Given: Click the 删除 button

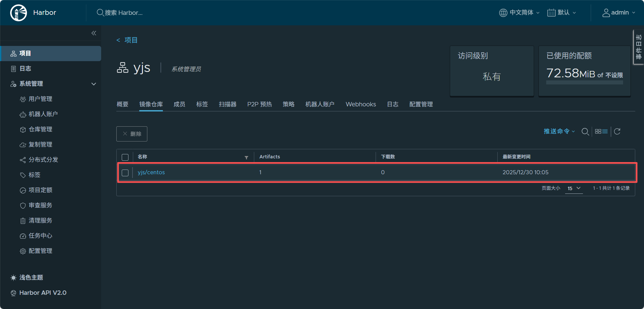Looking at the screenshot, I should click(132, 134).
